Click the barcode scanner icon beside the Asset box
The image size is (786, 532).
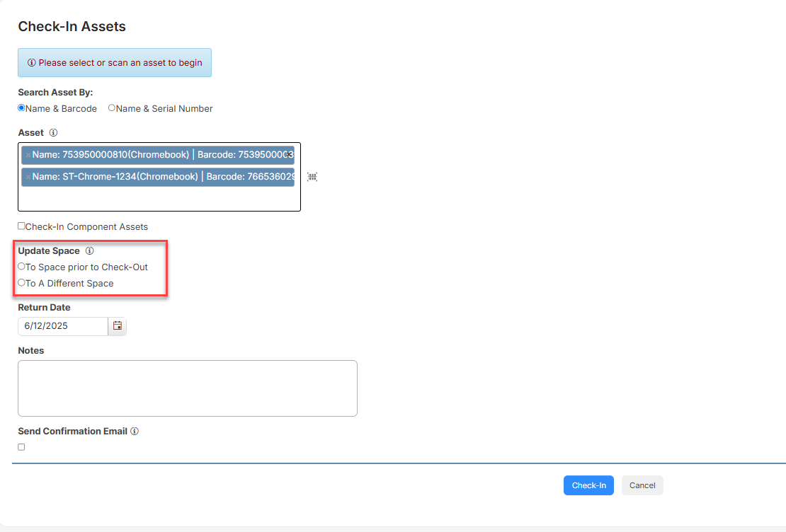click(312, 177)
